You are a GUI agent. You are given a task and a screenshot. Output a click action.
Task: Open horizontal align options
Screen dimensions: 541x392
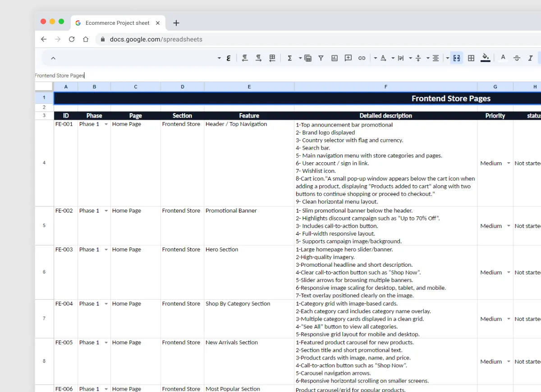point(436,58)
